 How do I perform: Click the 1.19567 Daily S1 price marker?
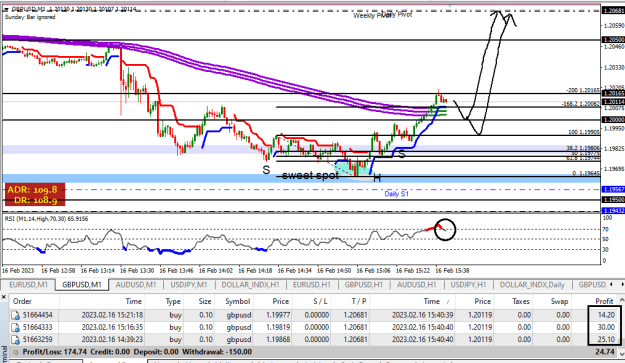click(x=613, y=190)
